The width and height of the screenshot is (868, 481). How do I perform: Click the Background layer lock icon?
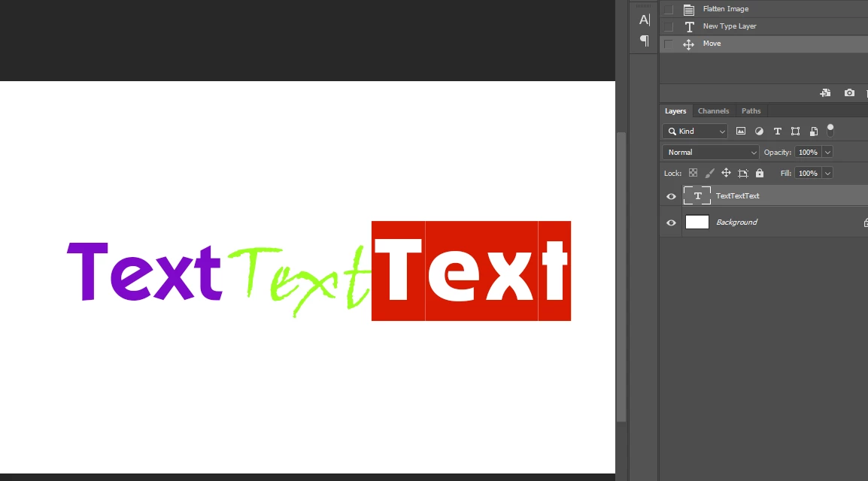click(x=865, y=222)
